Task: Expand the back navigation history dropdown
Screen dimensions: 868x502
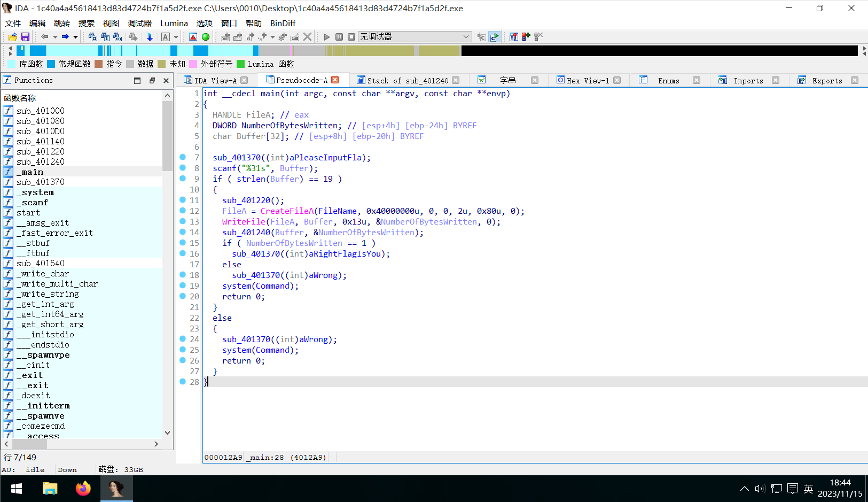Action: pyautogui.click(x=55, y=37)
